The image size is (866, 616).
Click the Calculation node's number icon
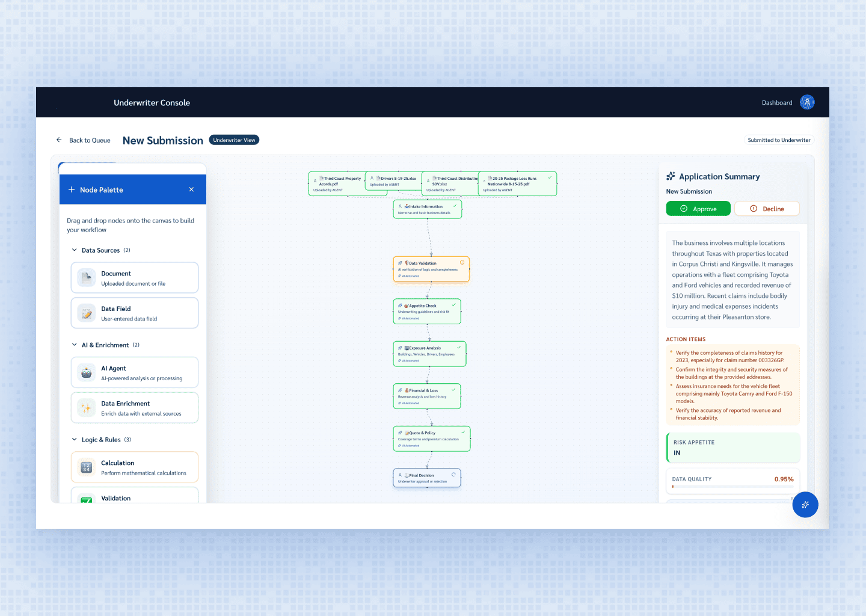[87, 467]
